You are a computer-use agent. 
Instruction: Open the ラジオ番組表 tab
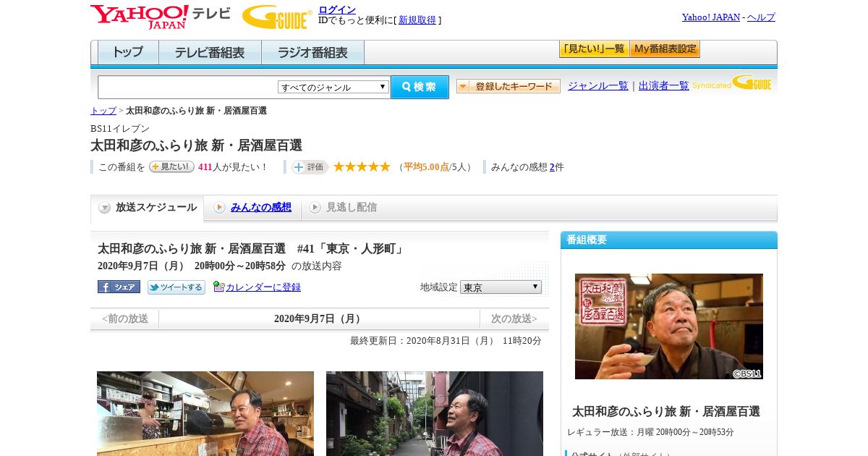pos(312,53)
